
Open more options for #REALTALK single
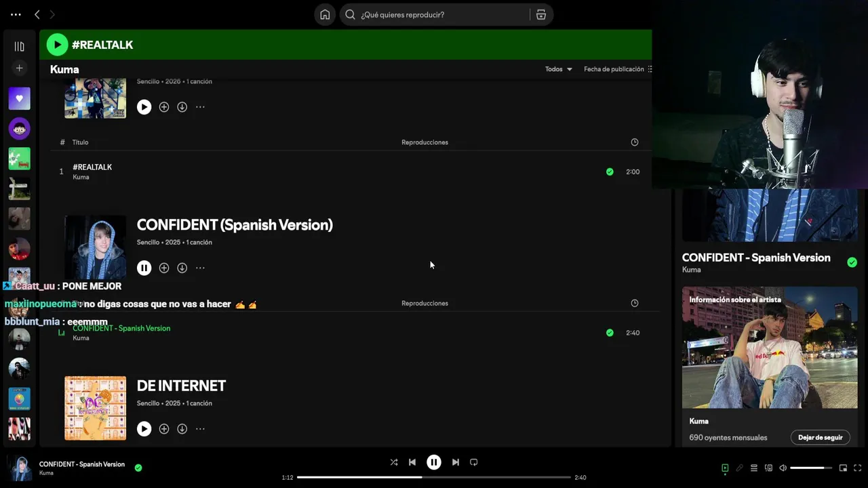click(200, 107)
